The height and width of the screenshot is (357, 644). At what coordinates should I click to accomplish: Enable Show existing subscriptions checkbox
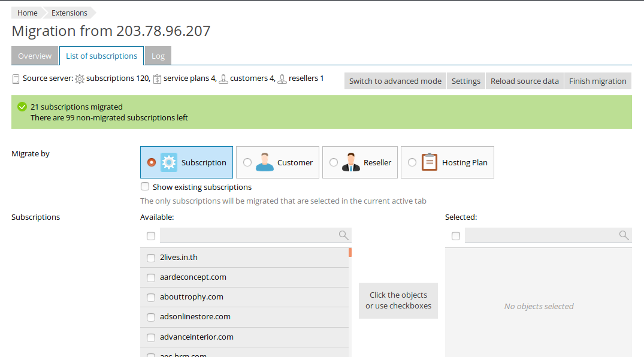(145, 187)
